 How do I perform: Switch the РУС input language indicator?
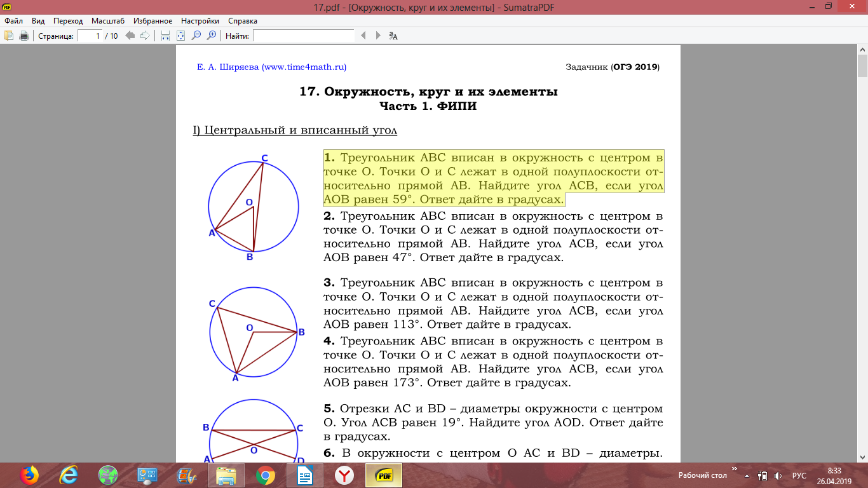[799, 475]
